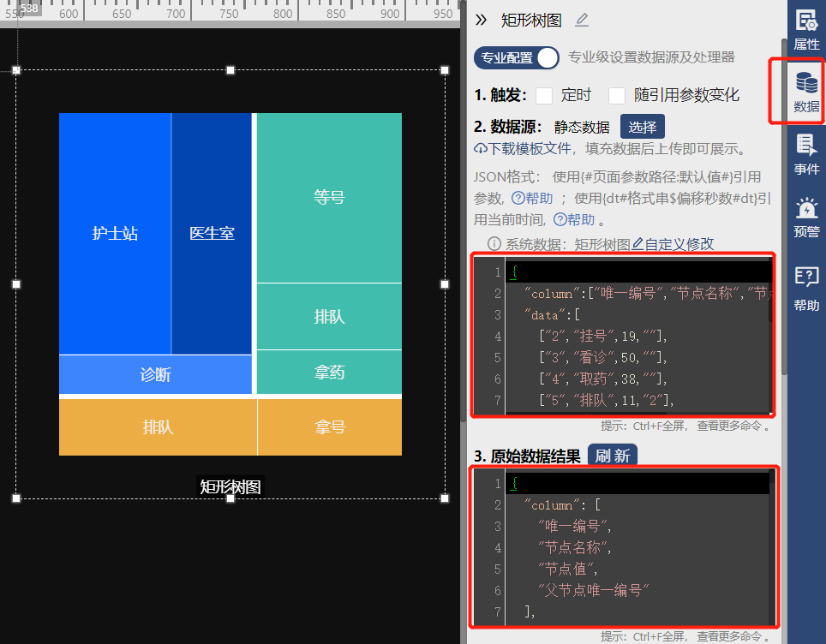Enable the 随引用参数变化 checkbox
The width and height of the screenshot is (826, 644).
pos(616,96)
